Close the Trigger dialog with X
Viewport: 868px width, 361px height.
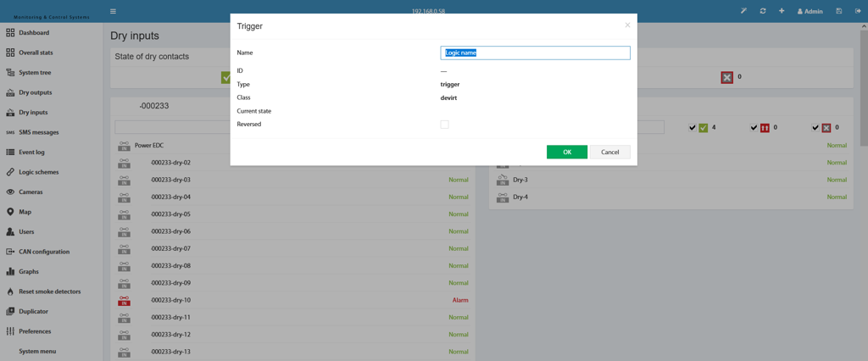pos(627,25)
